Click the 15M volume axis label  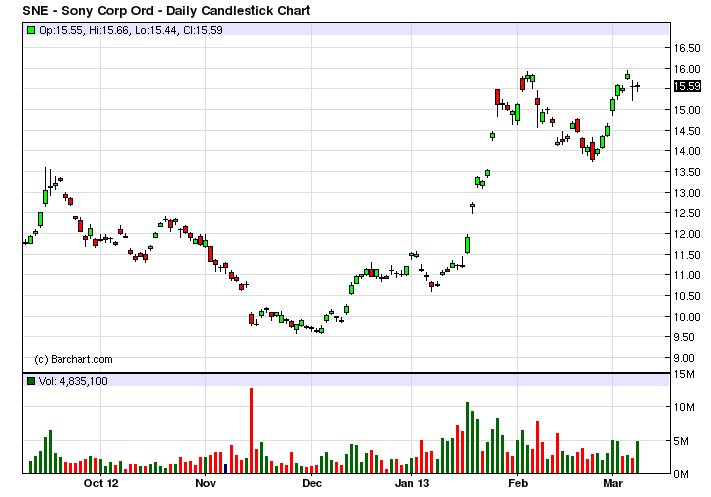(685, 375)
